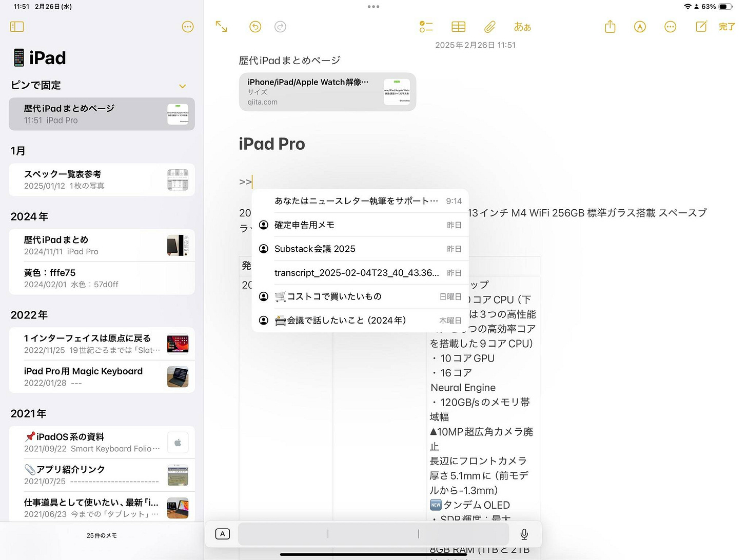Tap the shared-note icon beside 会議で話したいこと
747x560 pixels.
tap(264, 321)
